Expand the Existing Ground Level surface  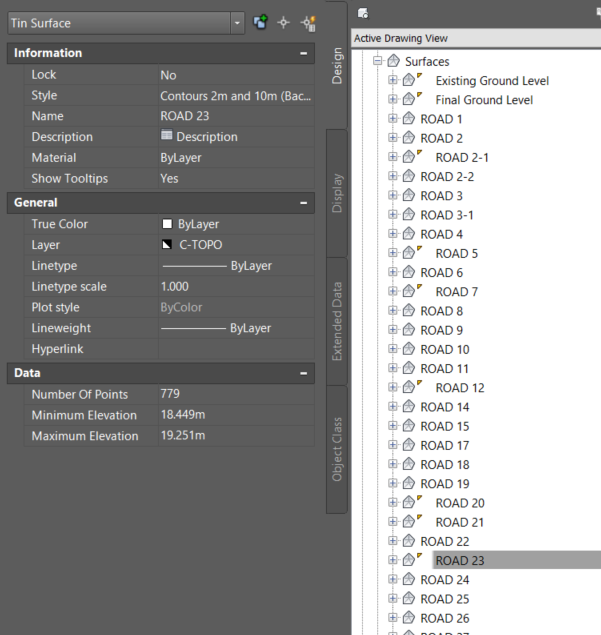tap(392, 80)
